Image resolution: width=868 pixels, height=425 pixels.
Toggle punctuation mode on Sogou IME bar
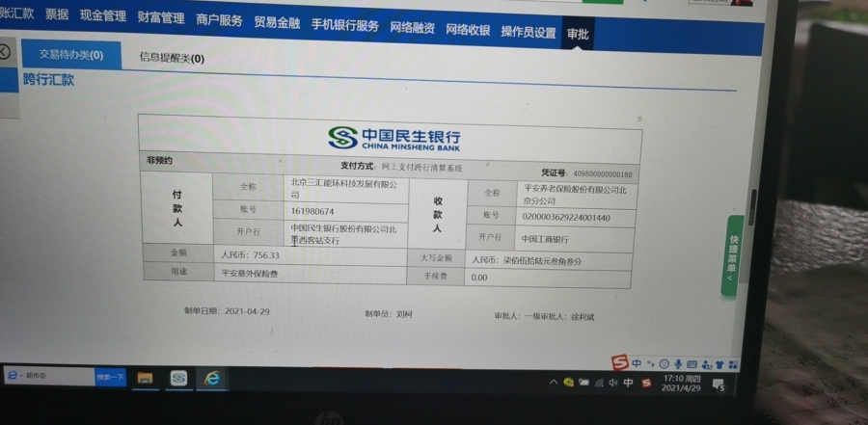(650, 363)
